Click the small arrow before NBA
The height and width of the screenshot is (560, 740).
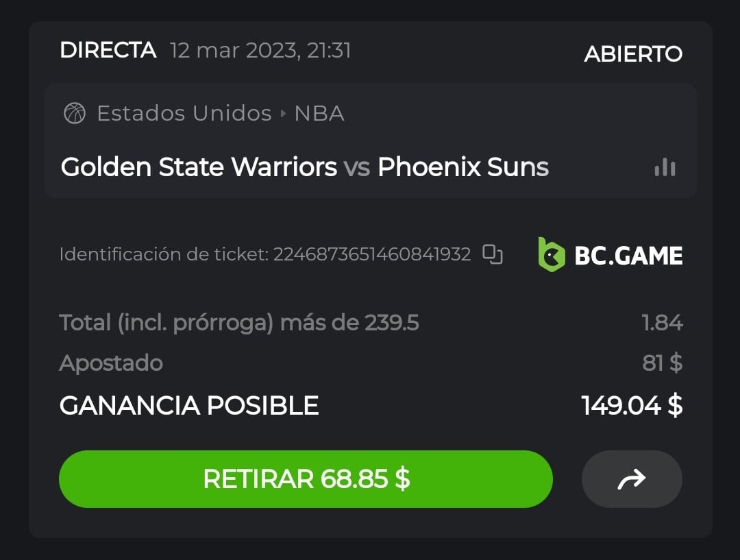pyautogui.click(x=283, y=114)
